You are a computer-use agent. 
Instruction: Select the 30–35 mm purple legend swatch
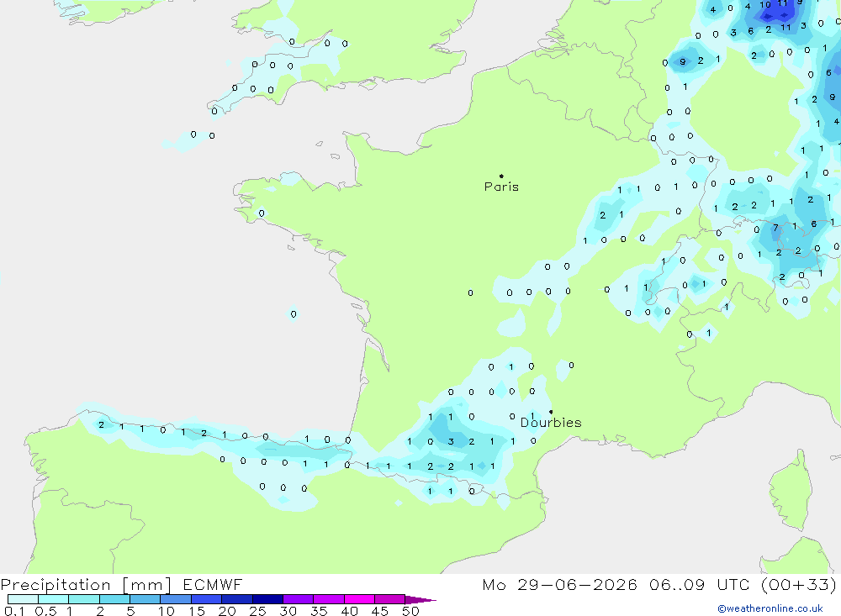[298, 599]
